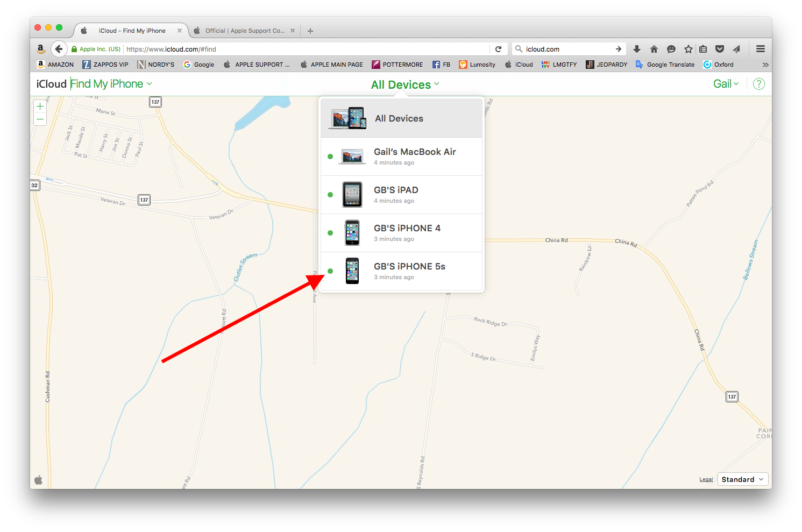Open the NORDY'S bookmark
The height and width of the screenshot is (532, 802).
pyautogui.click(x=156, y=65)
